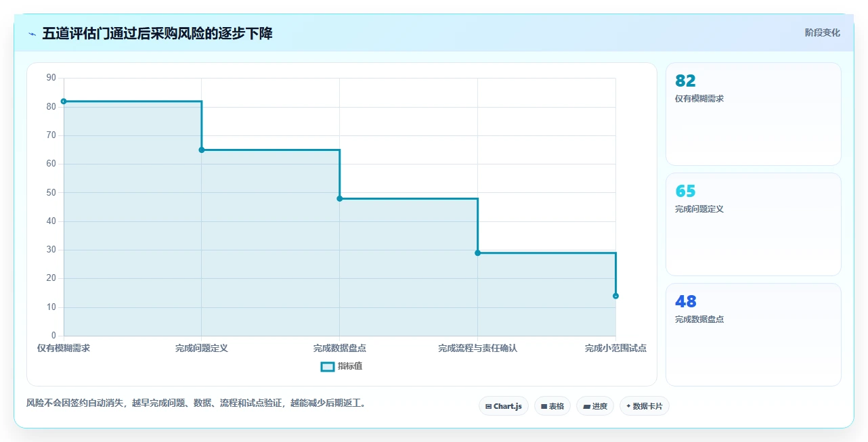Open the card showing 48

click(x=754, y=335)
